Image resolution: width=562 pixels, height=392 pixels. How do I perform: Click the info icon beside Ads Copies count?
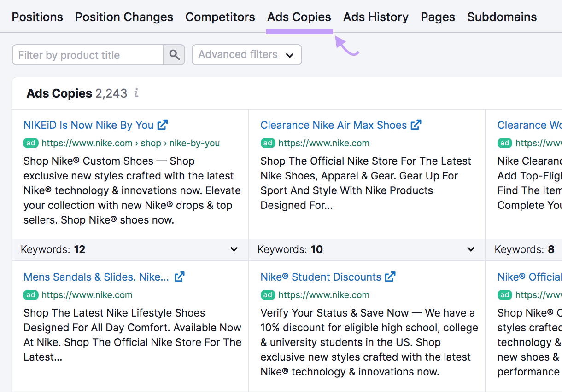136,93
